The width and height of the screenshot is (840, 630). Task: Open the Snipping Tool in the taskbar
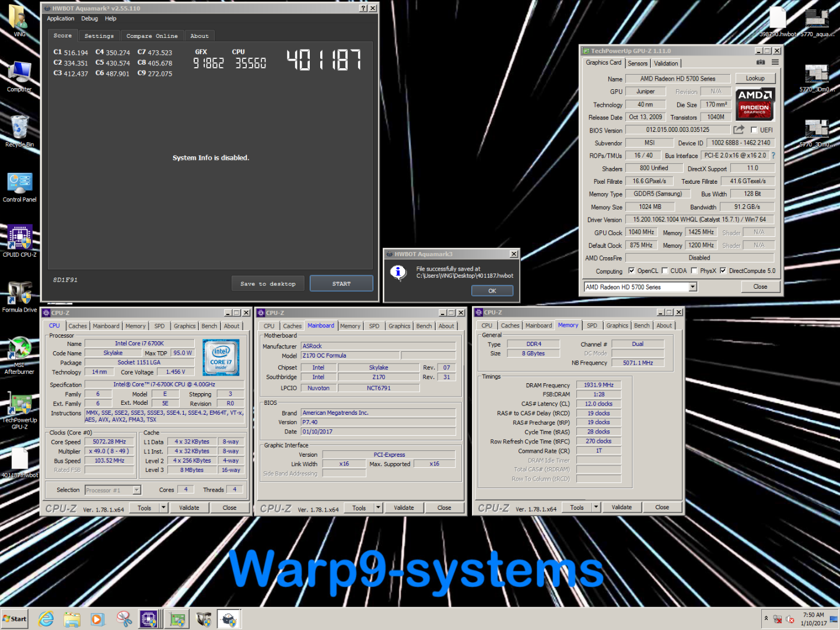coord(124,619)
